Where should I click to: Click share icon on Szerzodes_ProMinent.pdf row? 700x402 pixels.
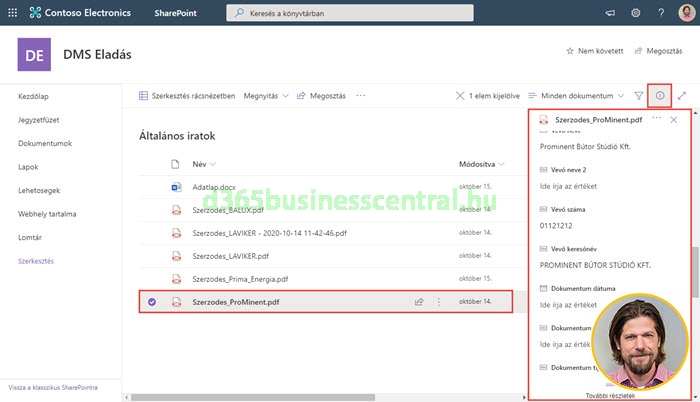(419, 301)
